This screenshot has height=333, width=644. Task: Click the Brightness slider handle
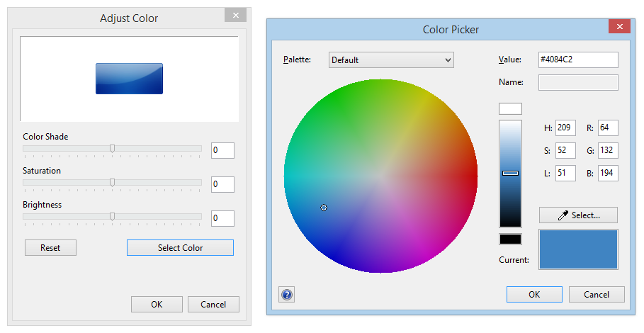(x=112, y=216)
